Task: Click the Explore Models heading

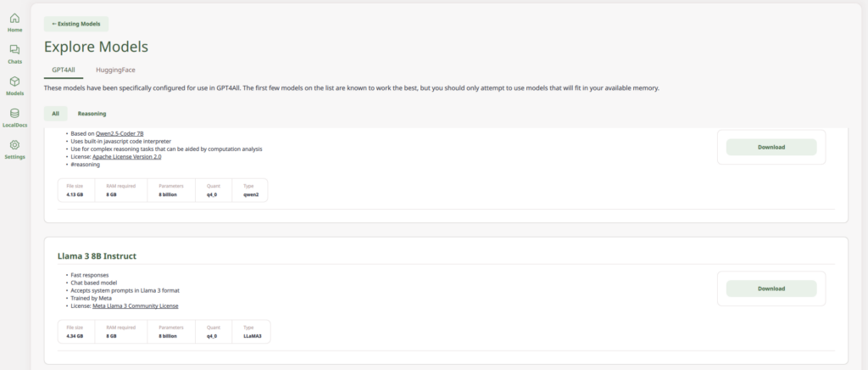Action: (96, 47)
